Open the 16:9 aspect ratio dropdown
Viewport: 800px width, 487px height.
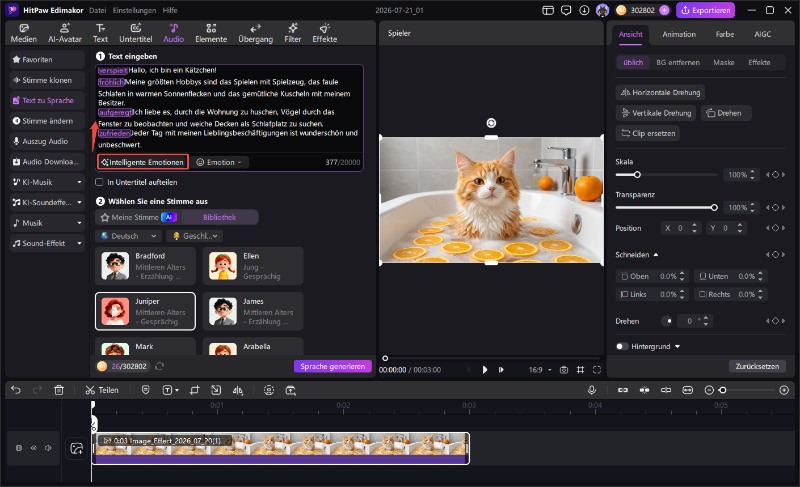(540, 370)
